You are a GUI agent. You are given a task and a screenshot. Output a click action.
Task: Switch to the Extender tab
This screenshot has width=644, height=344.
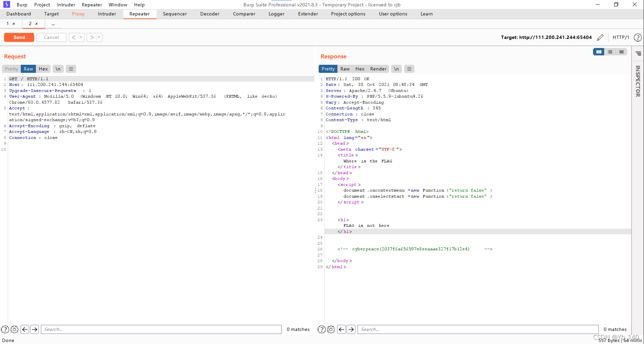pyautogui.click(x=308, y=14)
